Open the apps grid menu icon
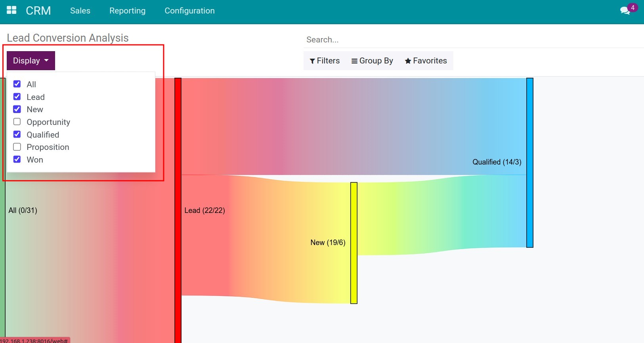The width and height of the screenshot is (644, 343). click(11, 10)
